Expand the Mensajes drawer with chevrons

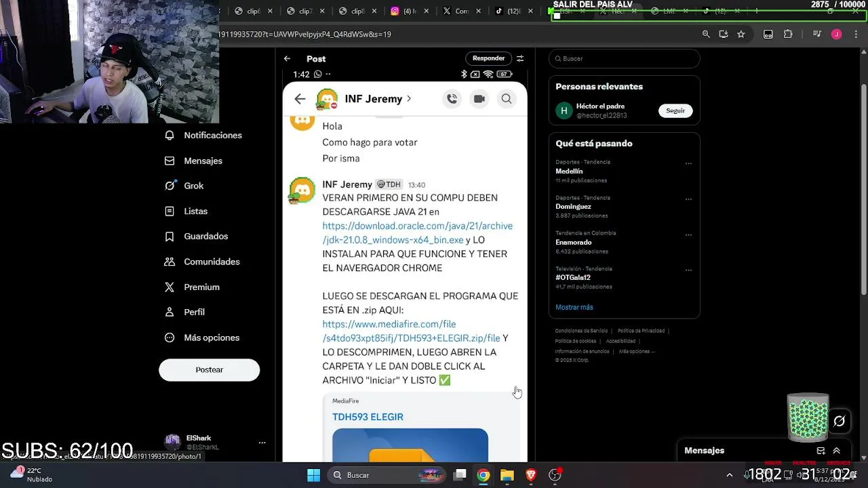click(837, 451)
